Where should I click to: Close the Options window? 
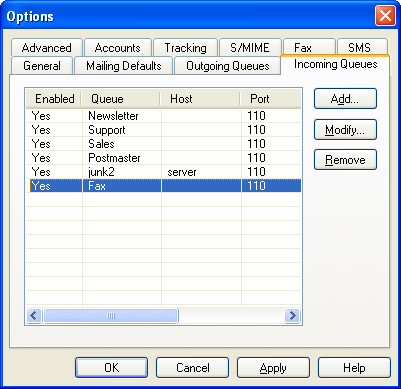385,16
